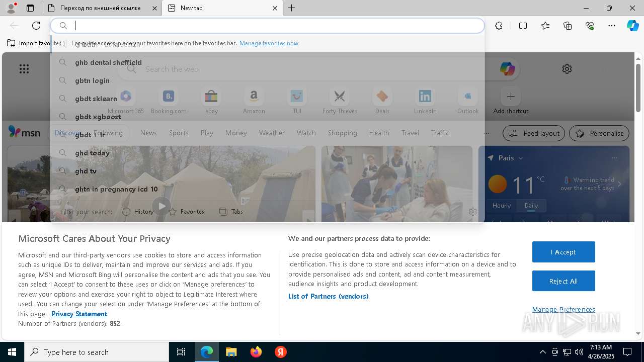Select suggestion 'gbtn login'
This screenshot has height=362, width=644.
click(x=267, y=80)
